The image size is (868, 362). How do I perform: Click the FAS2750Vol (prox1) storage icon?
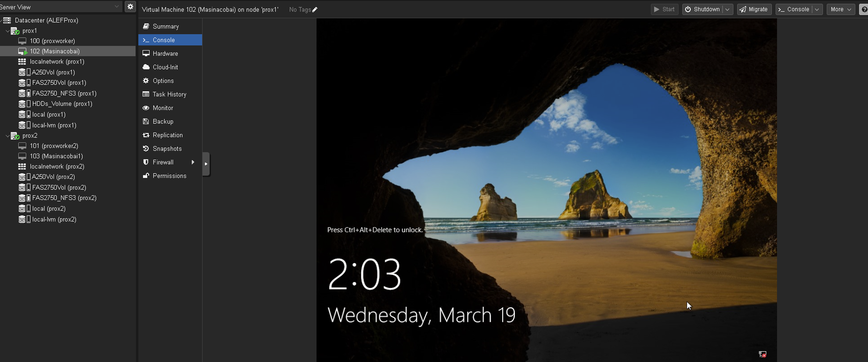24,83
